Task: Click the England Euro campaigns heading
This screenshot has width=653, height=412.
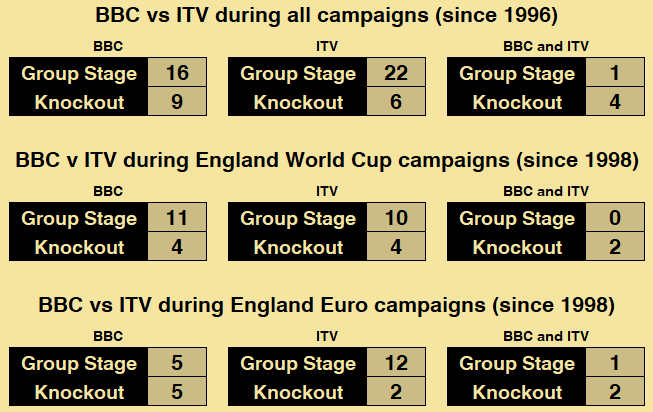Action: click(326, 305)
